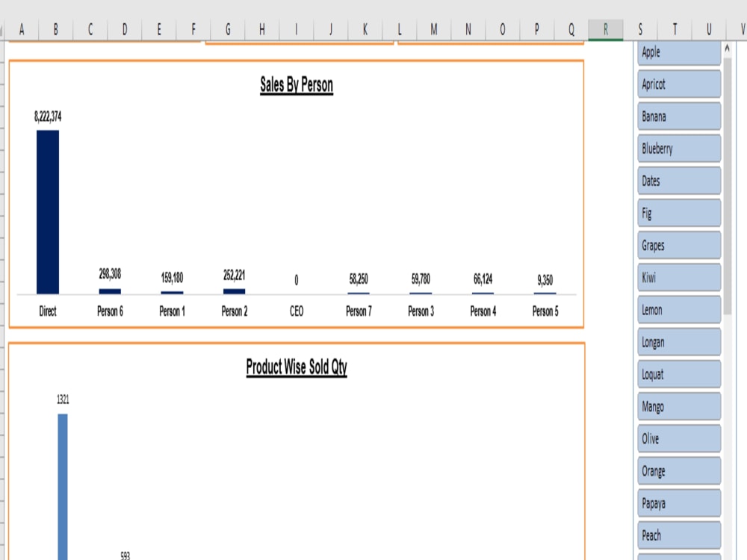Select column C header
The height and width of the screenshot is (560, 747).
tap(90, 30)
